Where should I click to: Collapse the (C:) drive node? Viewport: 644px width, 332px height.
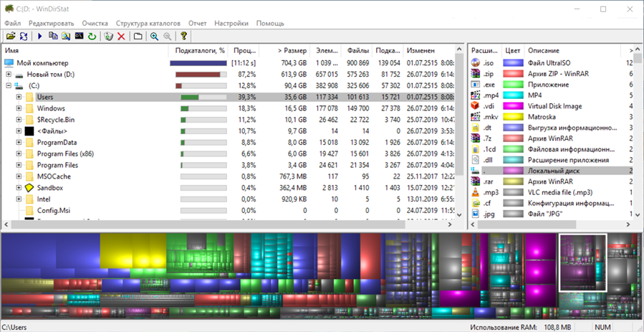pyautogui.click(x=9, y=85)
